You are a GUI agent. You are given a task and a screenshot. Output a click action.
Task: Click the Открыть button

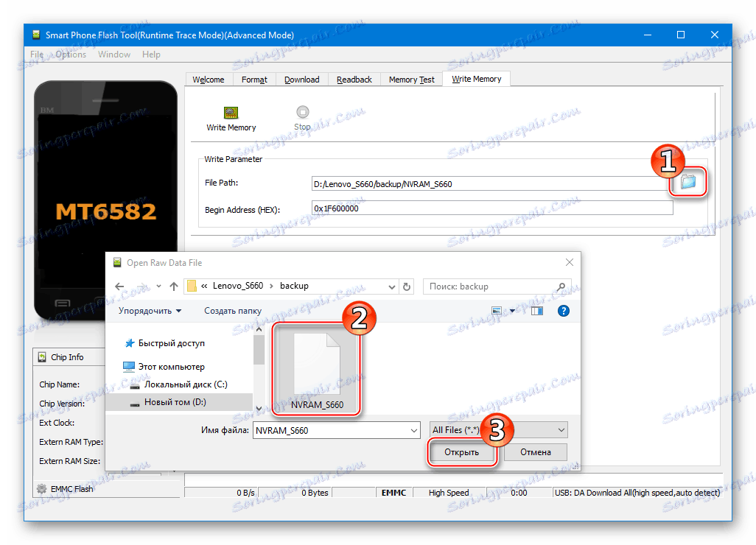(461, 451)
